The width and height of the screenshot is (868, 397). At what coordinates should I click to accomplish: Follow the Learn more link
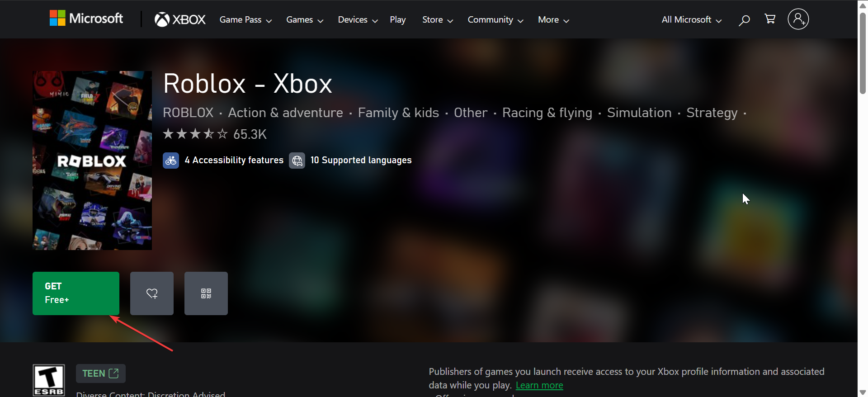(x=539, y=385)
